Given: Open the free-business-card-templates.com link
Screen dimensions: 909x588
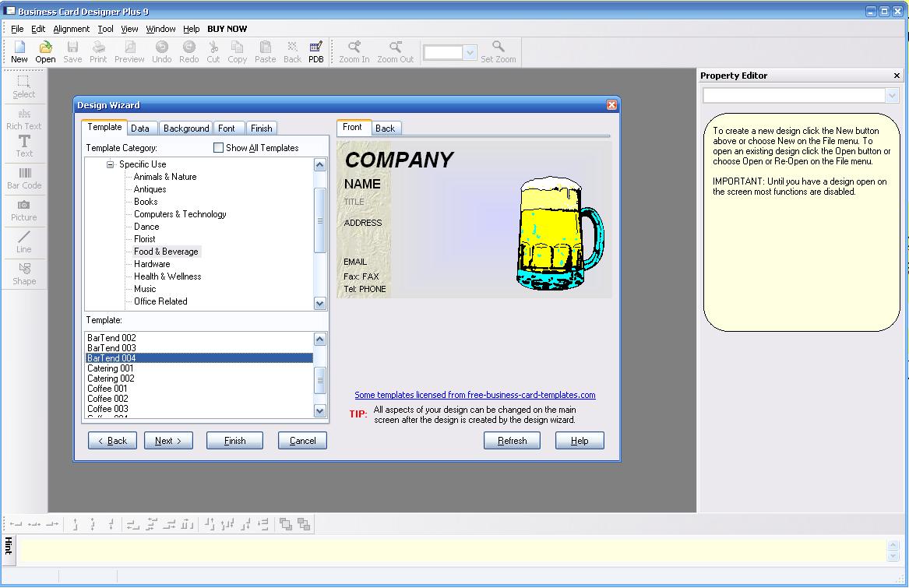Looking at the screenshot, I should 475,395.
